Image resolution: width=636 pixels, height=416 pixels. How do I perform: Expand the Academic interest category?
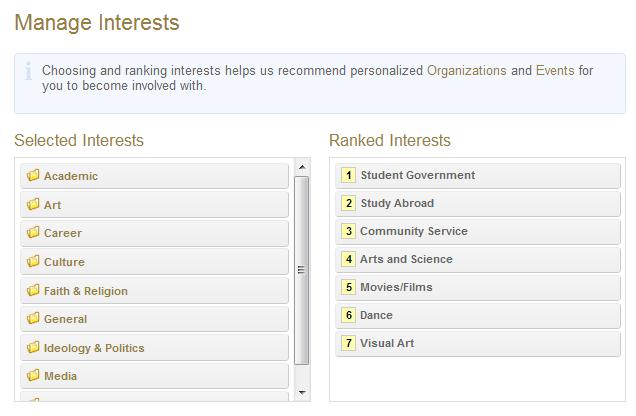click(71, 176)
